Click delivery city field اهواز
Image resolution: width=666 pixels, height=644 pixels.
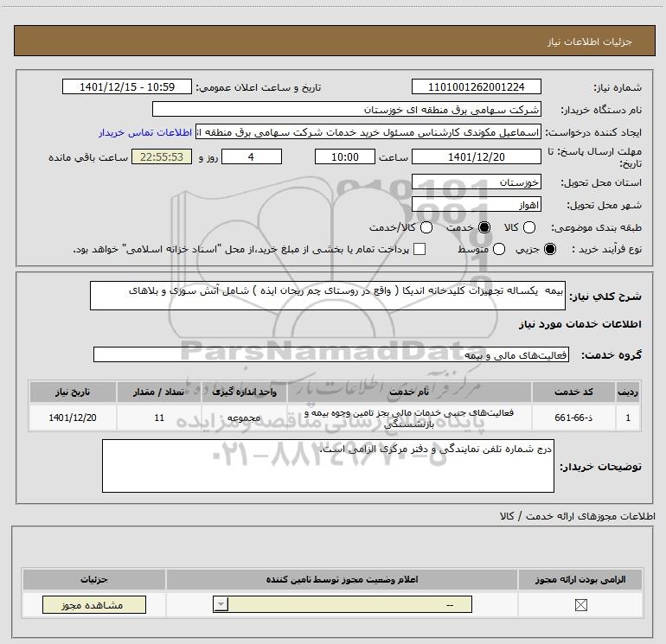pyautogui.click(x=476, y=205)
